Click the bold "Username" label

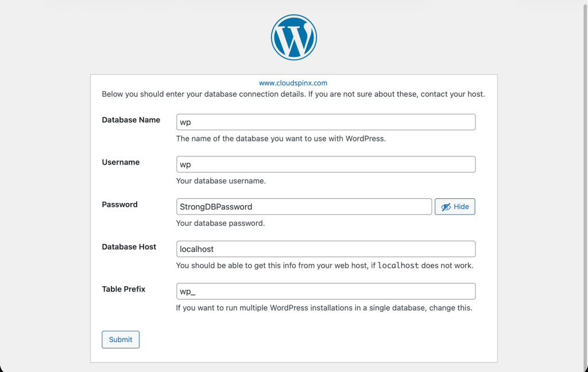(121, 162)
